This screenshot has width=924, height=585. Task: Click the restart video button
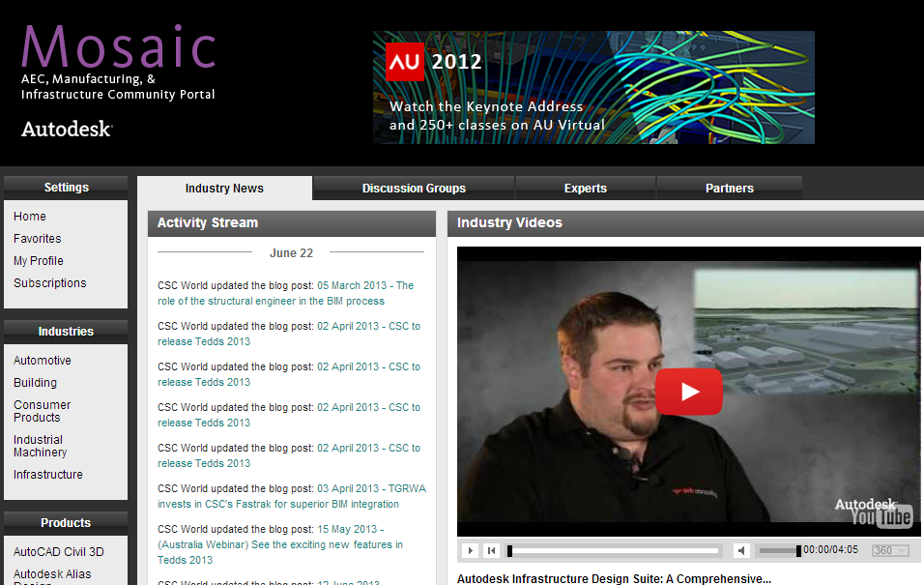coord(491,551)
